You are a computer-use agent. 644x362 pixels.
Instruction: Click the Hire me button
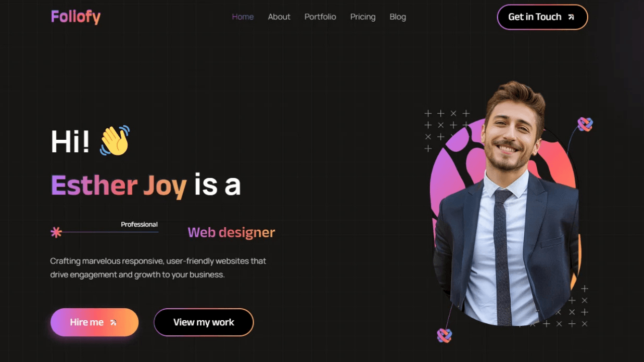[x=95, y=322]
